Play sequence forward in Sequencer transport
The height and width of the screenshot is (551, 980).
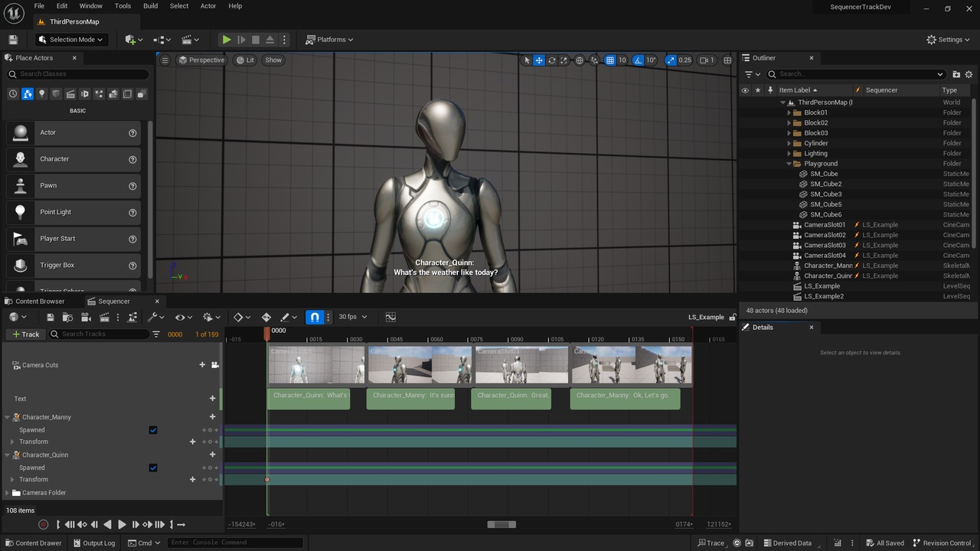[x=121, y=524]
